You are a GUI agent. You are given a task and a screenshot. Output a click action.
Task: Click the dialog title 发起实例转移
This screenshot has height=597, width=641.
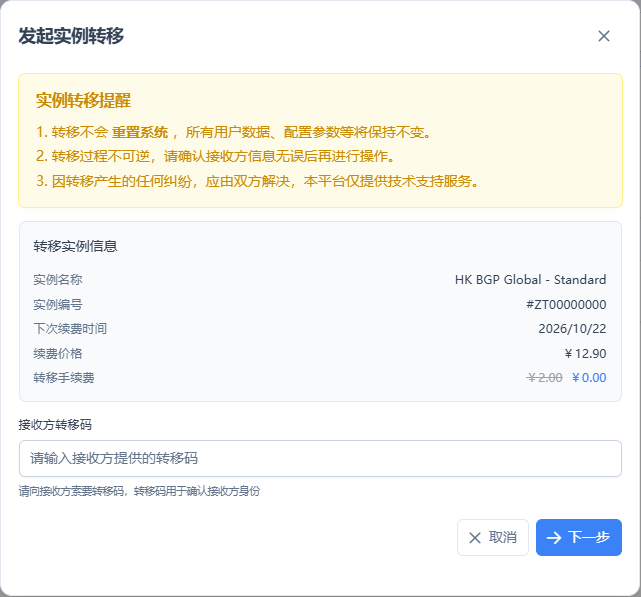coord(71,36)
